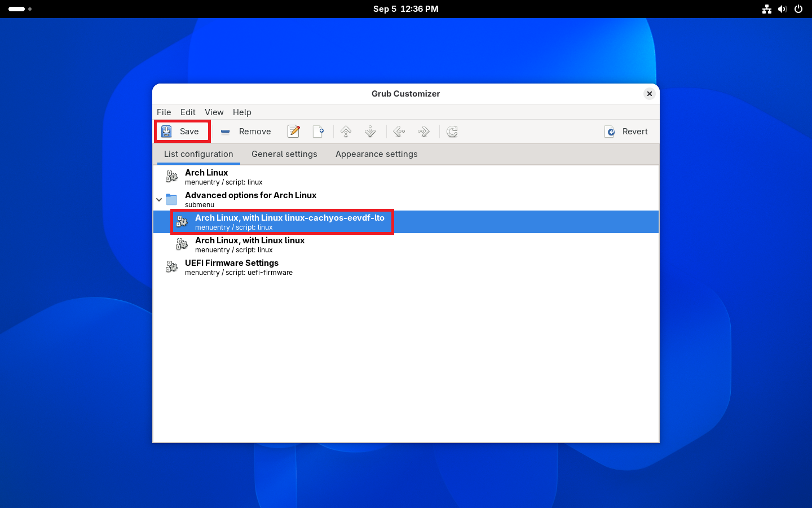
Task: Open the edit entry pencil tool
Action: pyautogui.click(x=294, y=132)
